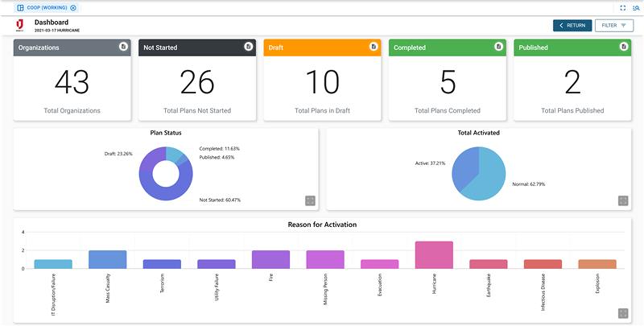Open the export icon on Completed card
The width and height of the screenshot is (644, 326).
click(x=499, y=47)
